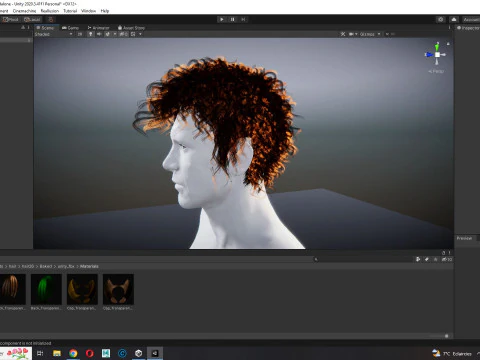This screenshot has height=360, width=480.
Task: Open the Animator tab
Action: pos(98,28)
